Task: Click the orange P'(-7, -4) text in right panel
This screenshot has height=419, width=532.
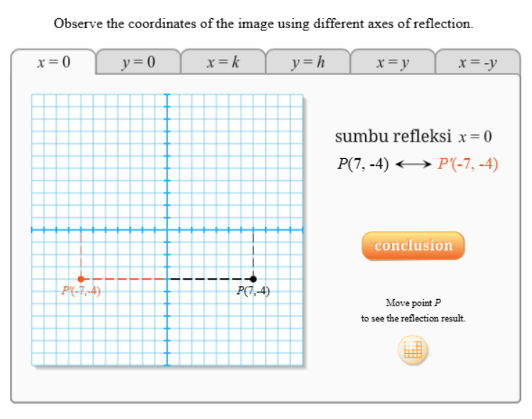Action: point(468,164)
